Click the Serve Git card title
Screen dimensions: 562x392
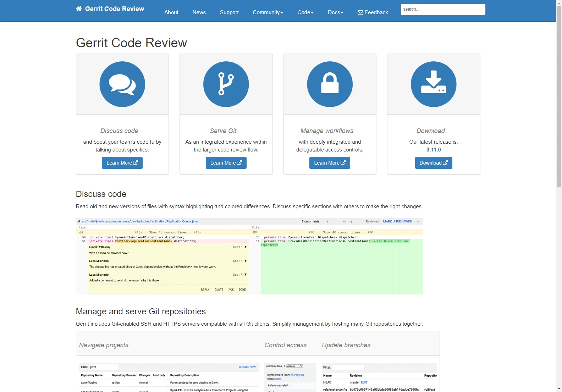click(223, 131)
